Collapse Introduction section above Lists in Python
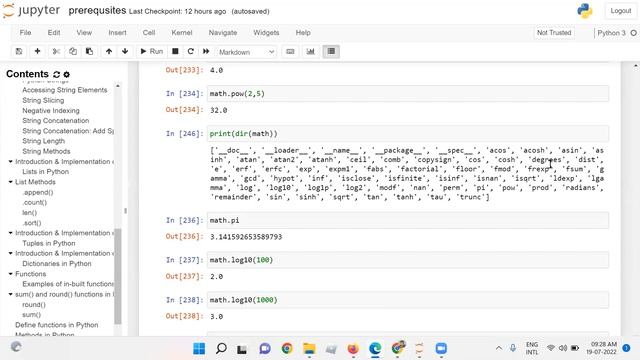Image resolution: width=640 pixels, height=360 pixels. pos(11,162)
